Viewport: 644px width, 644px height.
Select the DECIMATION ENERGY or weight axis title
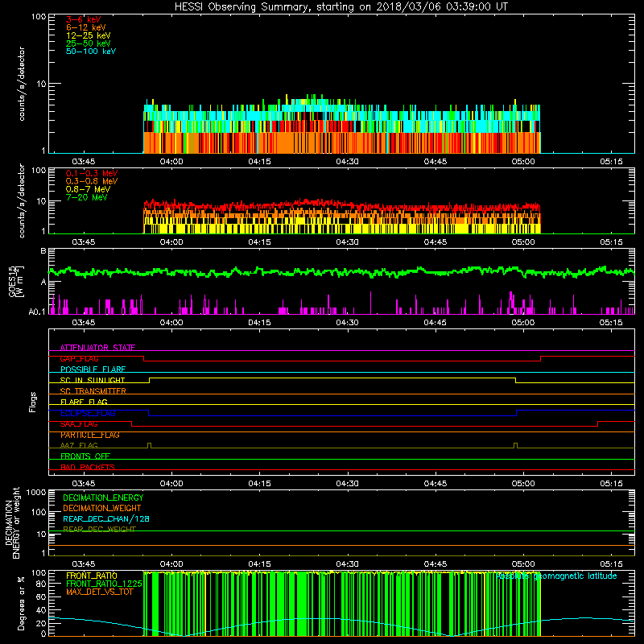click(12, 522)
